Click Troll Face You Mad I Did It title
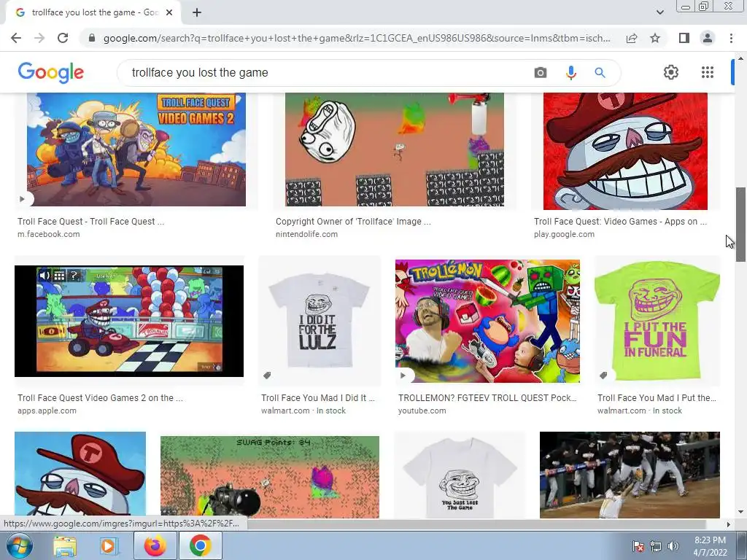Image resolution: width=747 pixels, height=560 pixels. coord(318,398)
